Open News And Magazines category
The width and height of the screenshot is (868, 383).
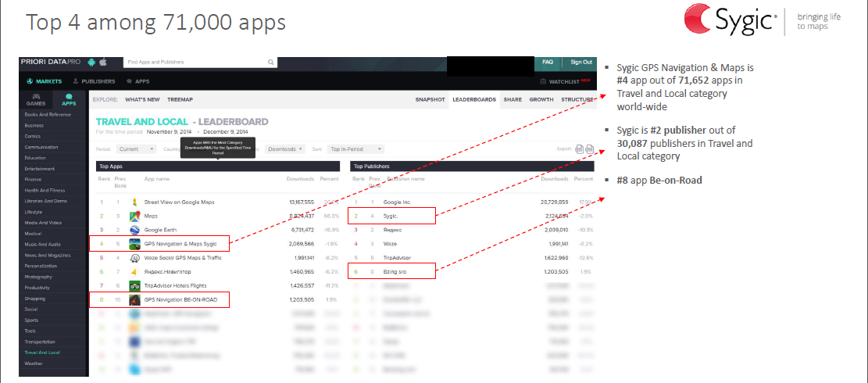[47, 255]
